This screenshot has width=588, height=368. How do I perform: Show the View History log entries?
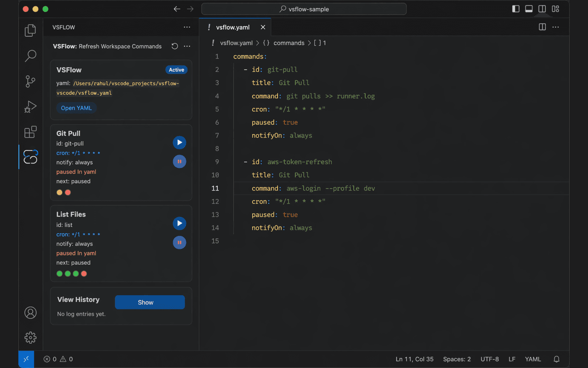point(150,302)
